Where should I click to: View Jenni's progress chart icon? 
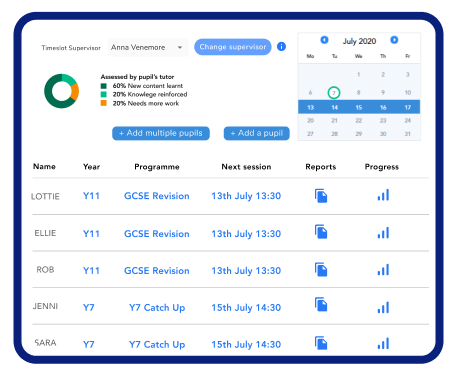click(383, 307)
